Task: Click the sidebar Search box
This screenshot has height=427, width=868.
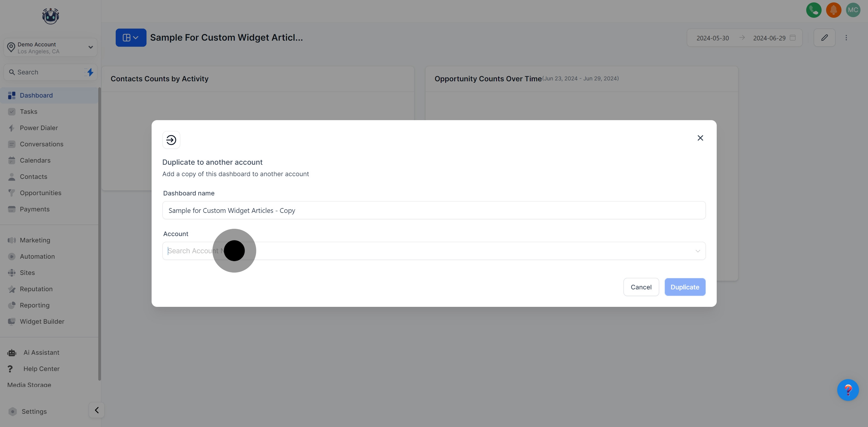Action: [46, 72]
